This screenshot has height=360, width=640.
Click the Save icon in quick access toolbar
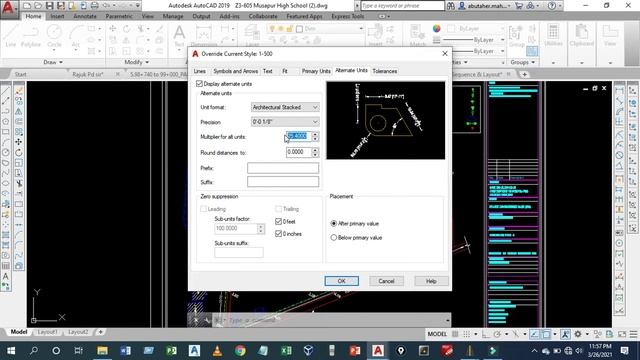(x=49, y=6)
